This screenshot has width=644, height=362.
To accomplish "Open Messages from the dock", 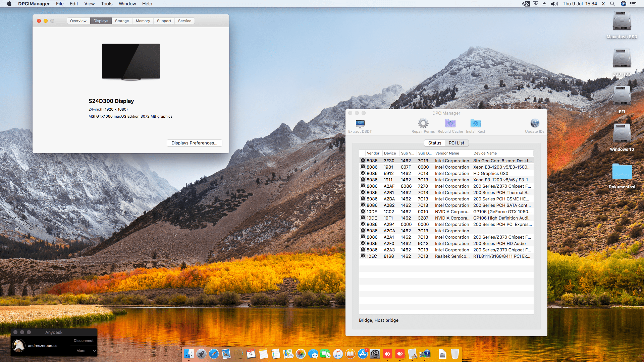I will (313, 354).
